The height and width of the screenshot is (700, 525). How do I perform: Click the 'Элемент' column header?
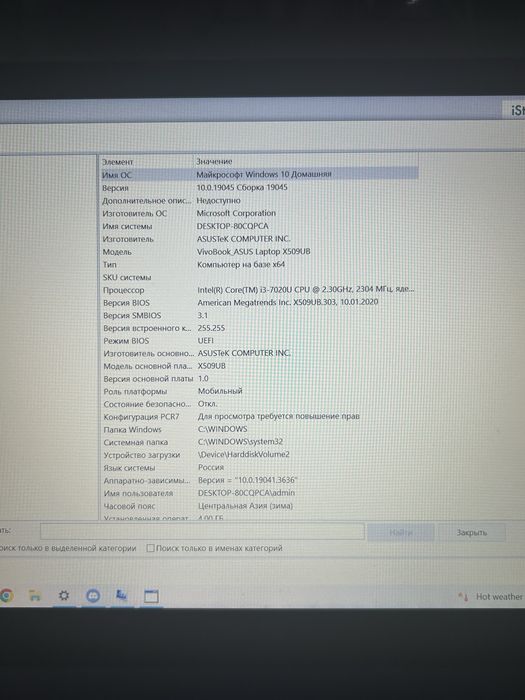pos(146,162)
